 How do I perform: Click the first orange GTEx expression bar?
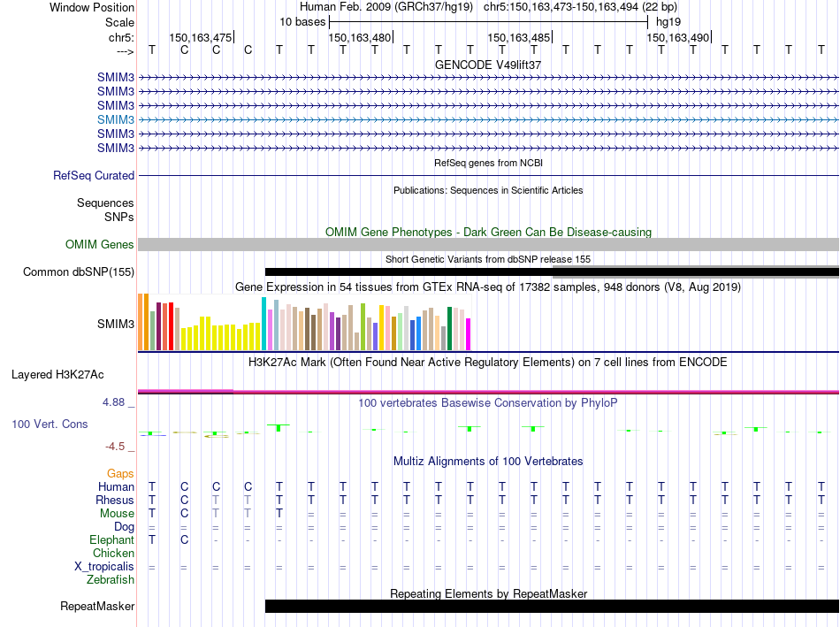click(x=141, y=322)
